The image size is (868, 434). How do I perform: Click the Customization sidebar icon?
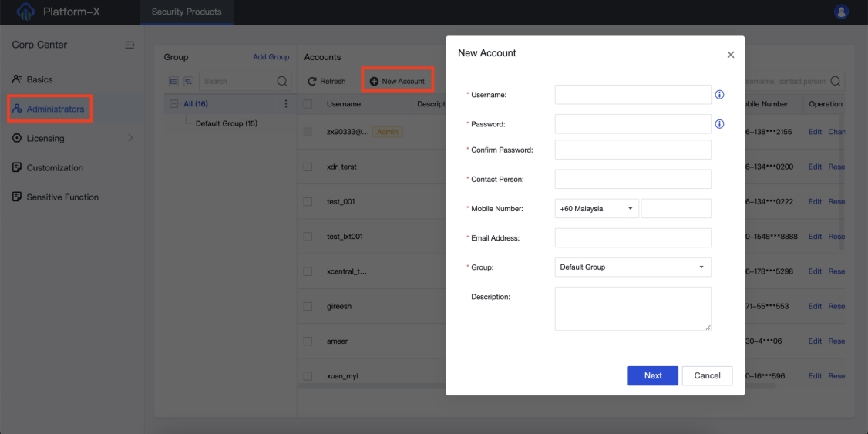17,167
